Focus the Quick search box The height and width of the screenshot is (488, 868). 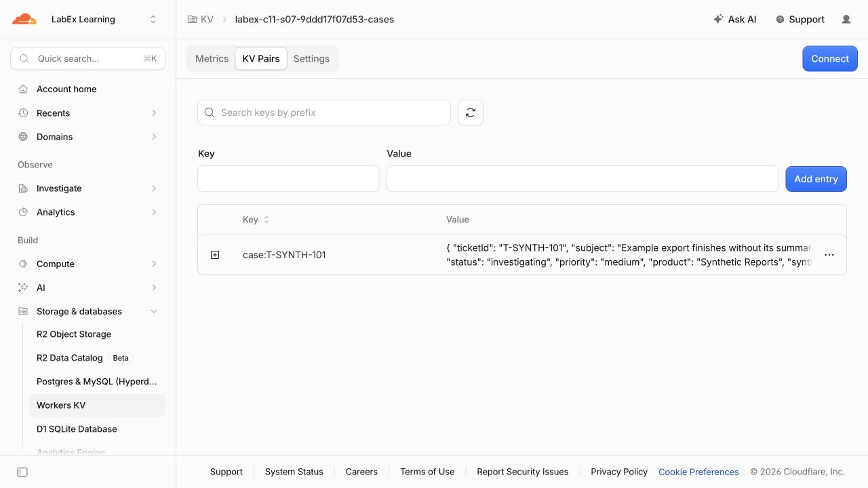tap(88, 59)
